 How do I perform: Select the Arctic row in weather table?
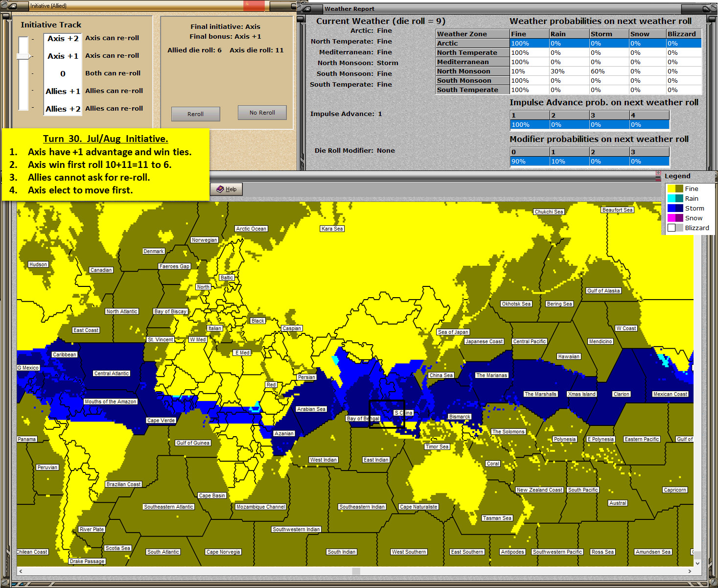[x=569, y=43]
